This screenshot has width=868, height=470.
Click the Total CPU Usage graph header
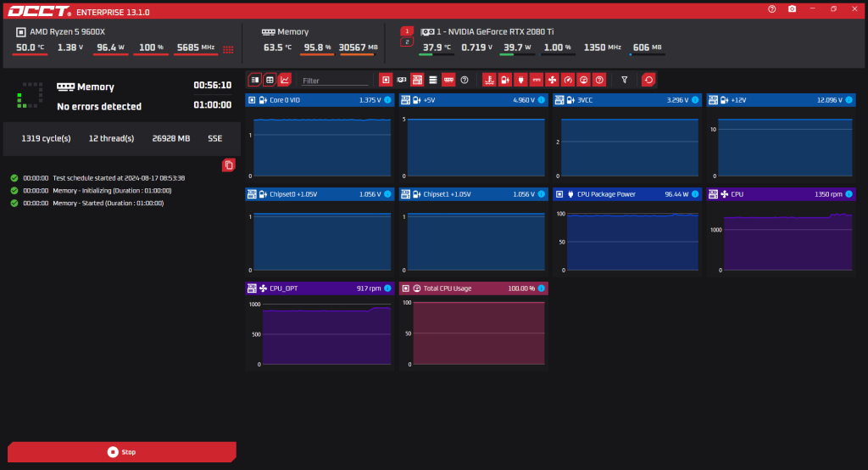pyautogui.click(x=473, y=288)
